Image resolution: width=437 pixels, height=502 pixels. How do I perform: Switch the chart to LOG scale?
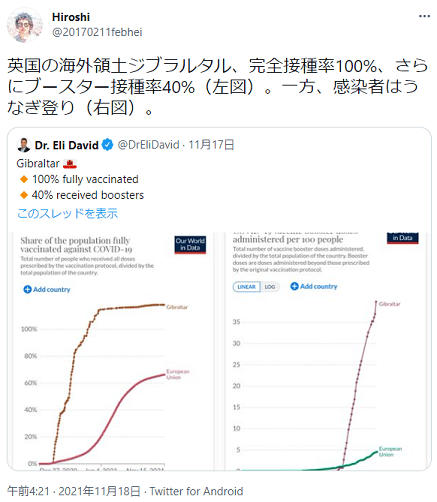pos(270,287)
